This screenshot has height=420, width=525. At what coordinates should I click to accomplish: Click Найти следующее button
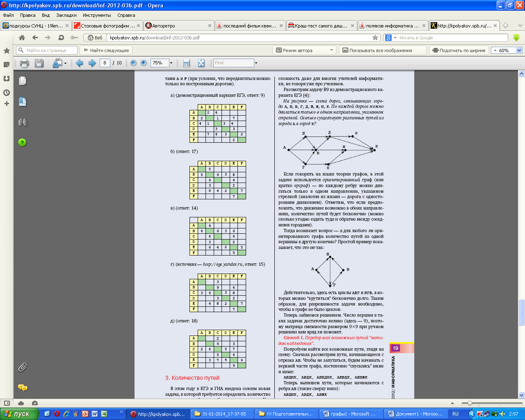point(106,50)
